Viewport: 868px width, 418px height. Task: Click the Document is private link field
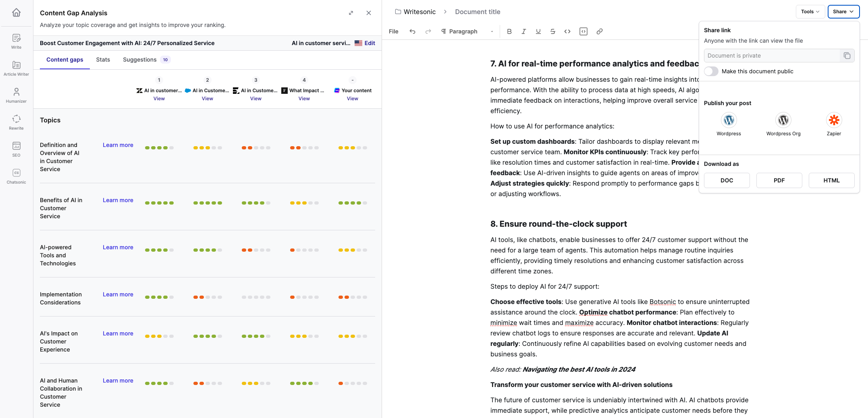click(772, 56)
